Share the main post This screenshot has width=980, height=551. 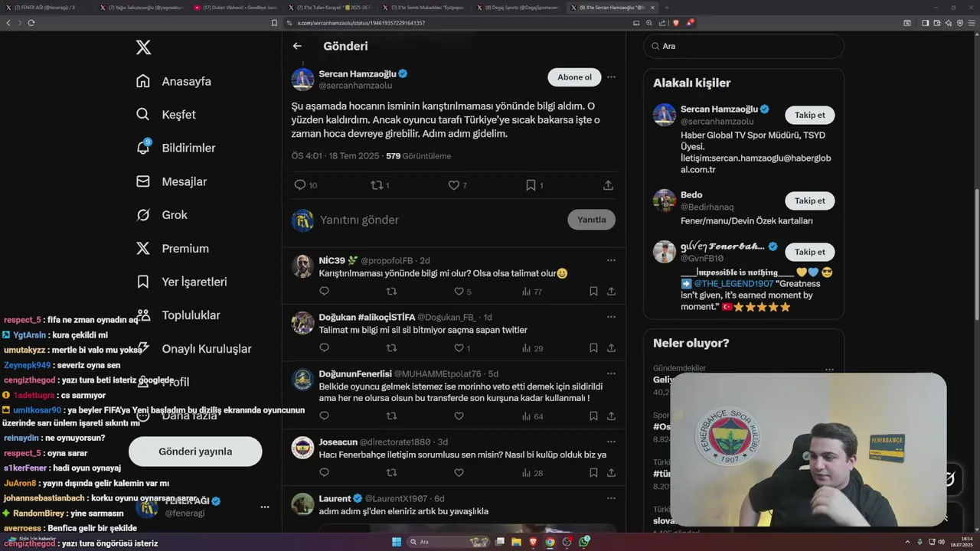coord(608,185)
